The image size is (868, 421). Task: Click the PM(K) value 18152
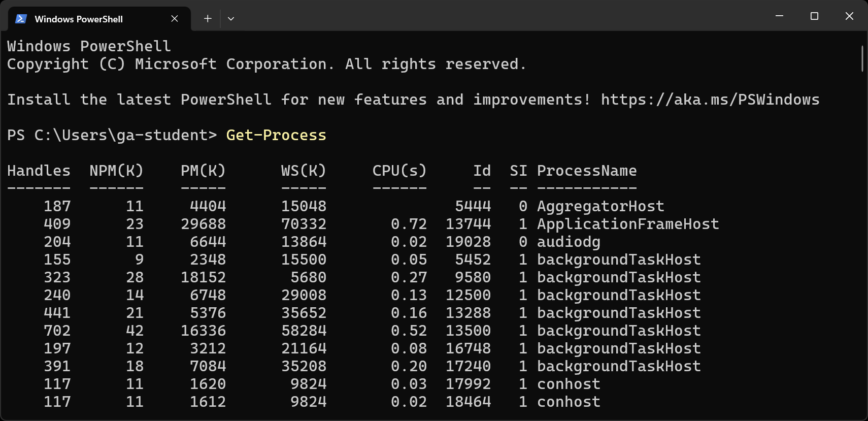tap(203, 277)
